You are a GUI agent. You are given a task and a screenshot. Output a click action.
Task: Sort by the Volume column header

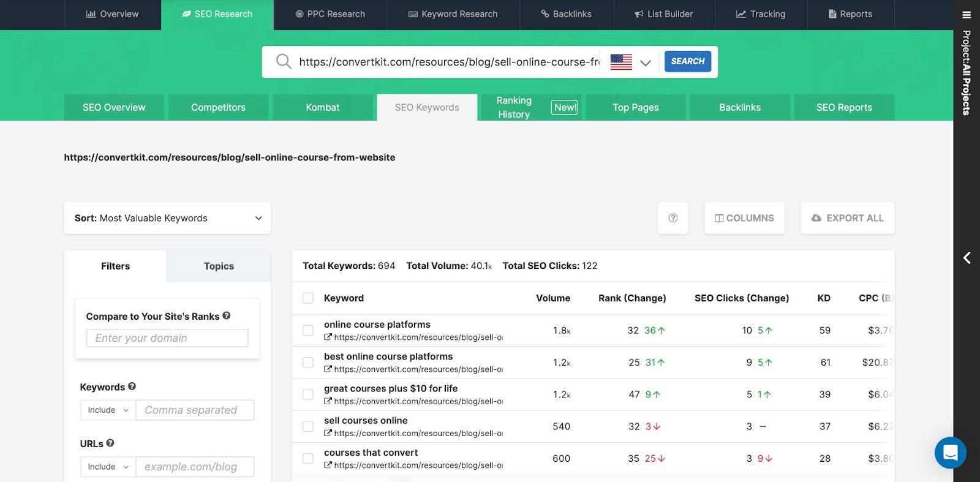(553, 298)
